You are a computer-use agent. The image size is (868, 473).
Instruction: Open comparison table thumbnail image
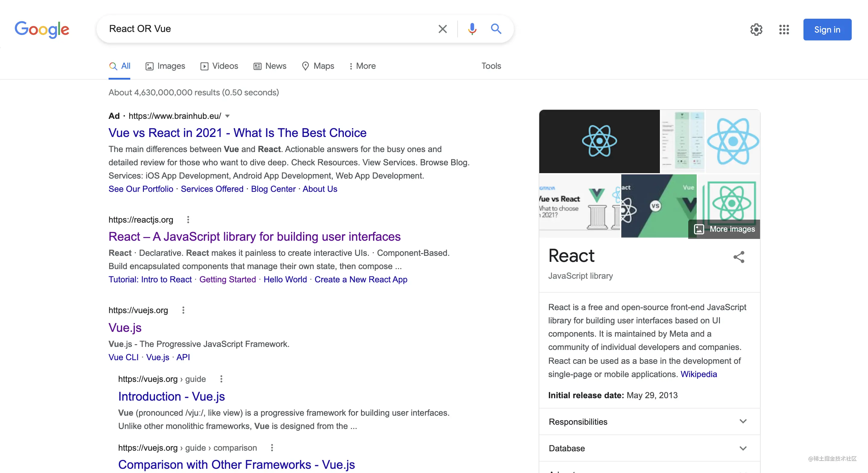[x=682, y=141]
